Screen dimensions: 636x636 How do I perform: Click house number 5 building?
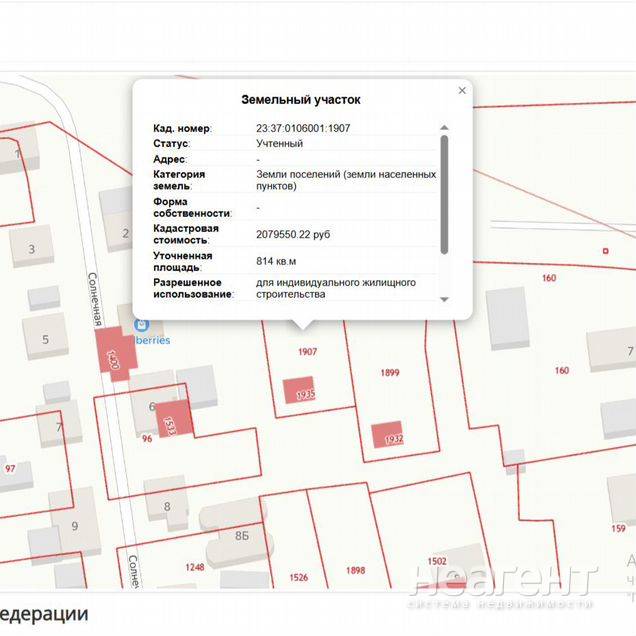(x=46, y=340)
